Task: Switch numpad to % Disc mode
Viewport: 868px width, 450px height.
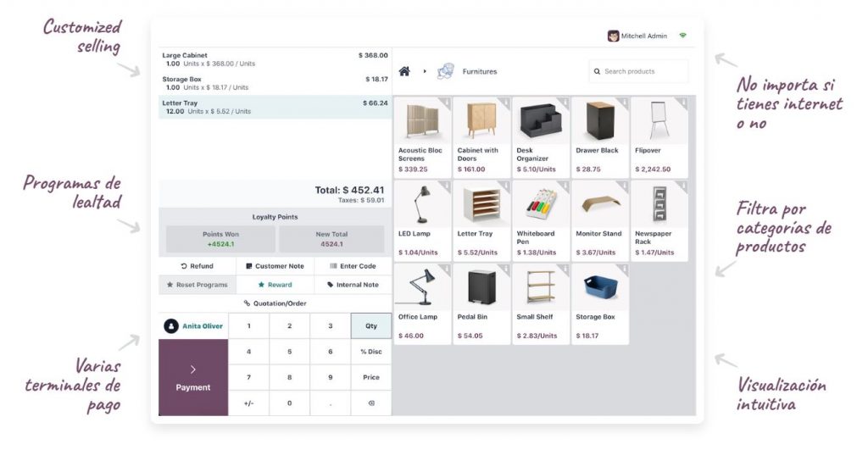Action: pos(371,352)
